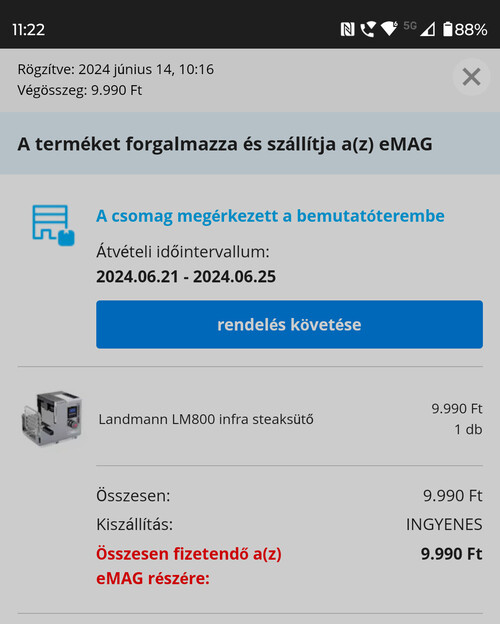The width and height of the screenshot is (500, 624).
Task: Tap the pickup date range 2024.06.21 - 2024.06.25
Action: point(186,277)
